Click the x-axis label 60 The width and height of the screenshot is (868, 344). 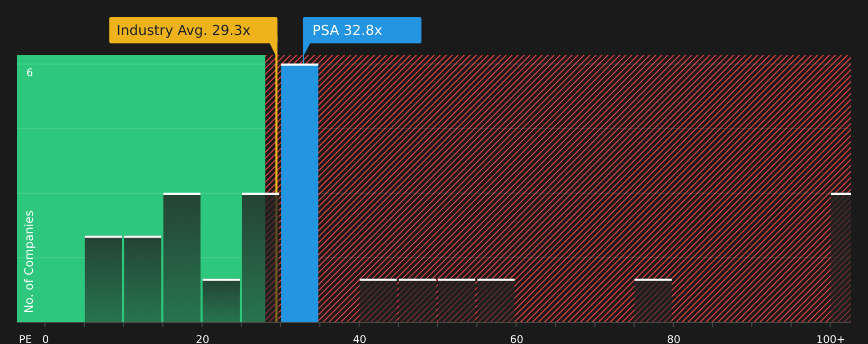click(x=517, y=339)
